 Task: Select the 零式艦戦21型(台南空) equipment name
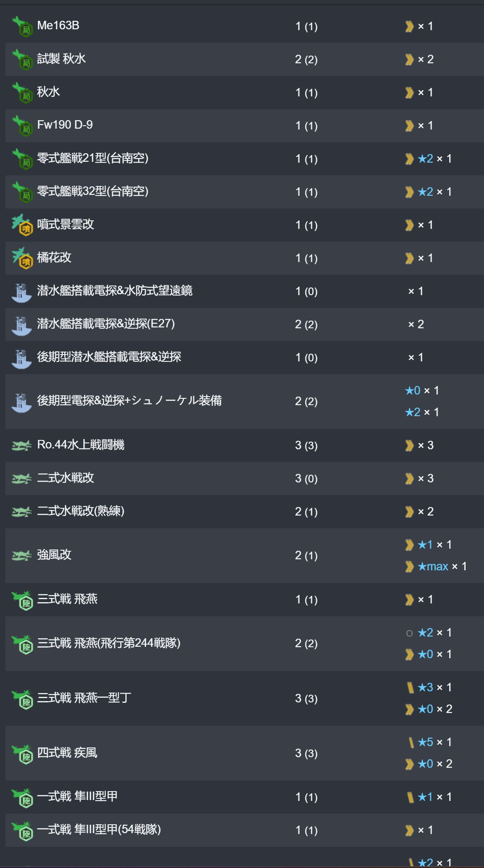pyautogui.click(x=93, y=158)
